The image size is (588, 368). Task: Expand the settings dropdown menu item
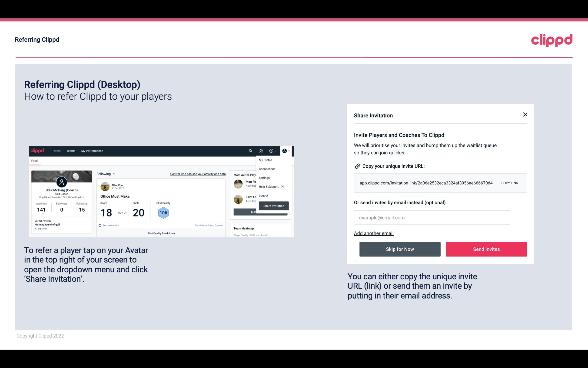pyautogui.click(x=264, y=178)
